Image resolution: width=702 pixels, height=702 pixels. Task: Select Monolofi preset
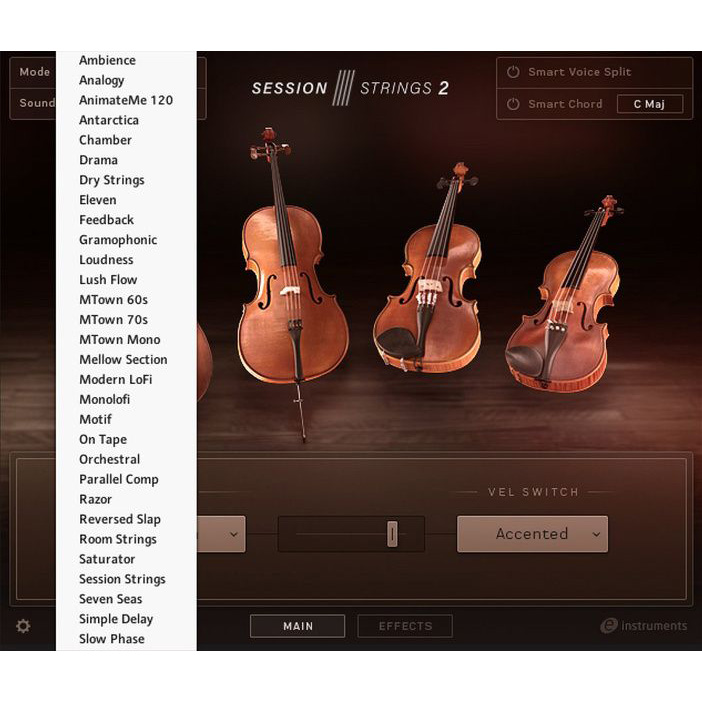(x=104, y=399)
